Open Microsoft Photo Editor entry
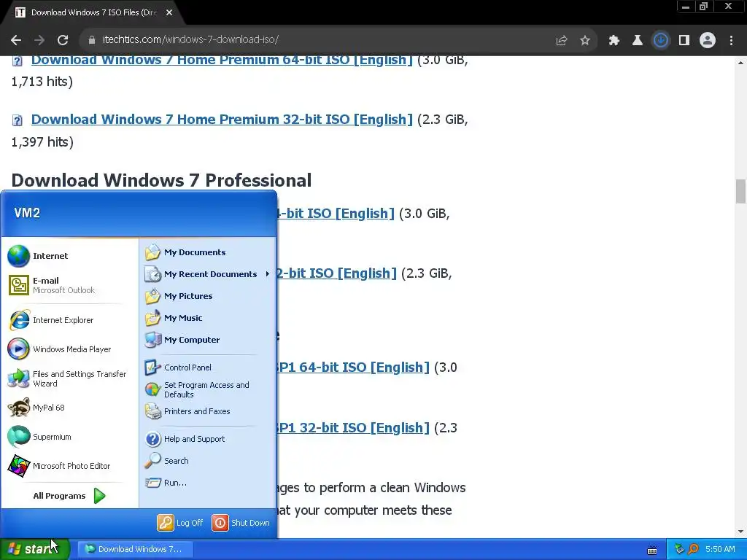 pyautogui.click(x=70, y=466)
